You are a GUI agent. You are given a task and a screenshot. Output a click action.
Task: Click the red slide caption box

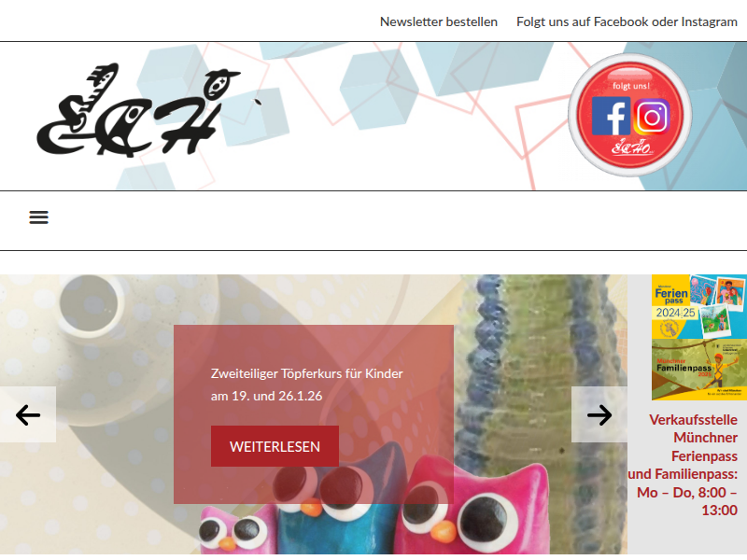tap(314, 414)
